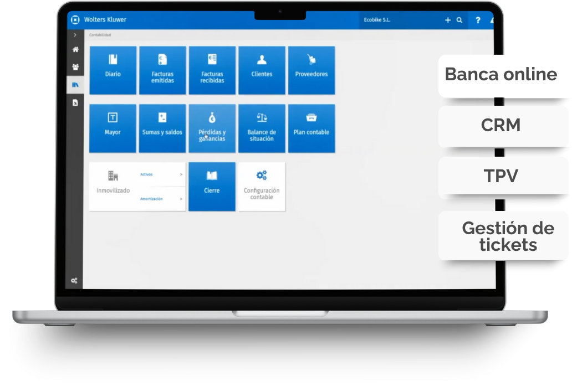This screenshot has width=577, height=392.
Task: Expand the Amortización arrow under Inmovilizado
Action: pos(181,199)
